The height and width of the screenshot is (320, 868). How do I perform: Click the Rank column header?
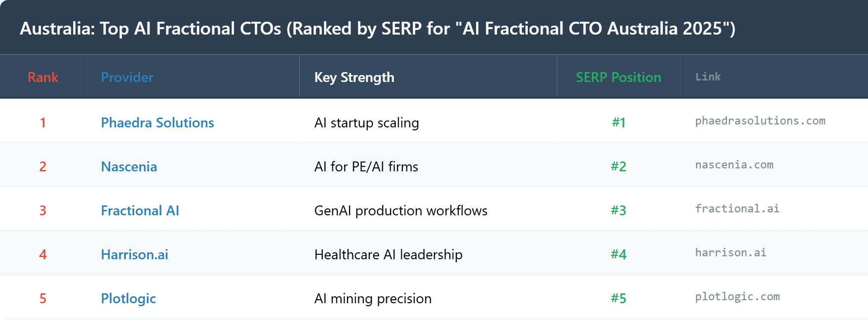point(43,77)
